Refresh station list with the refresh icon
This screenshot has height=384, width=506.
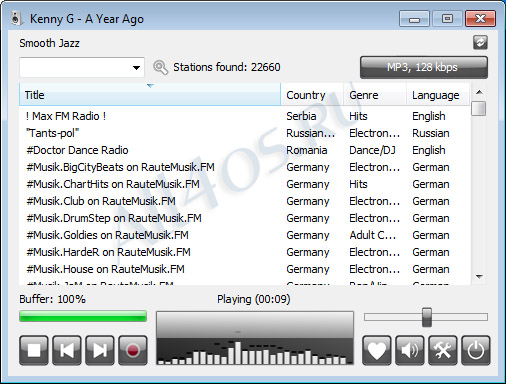[x=480, y=43]
